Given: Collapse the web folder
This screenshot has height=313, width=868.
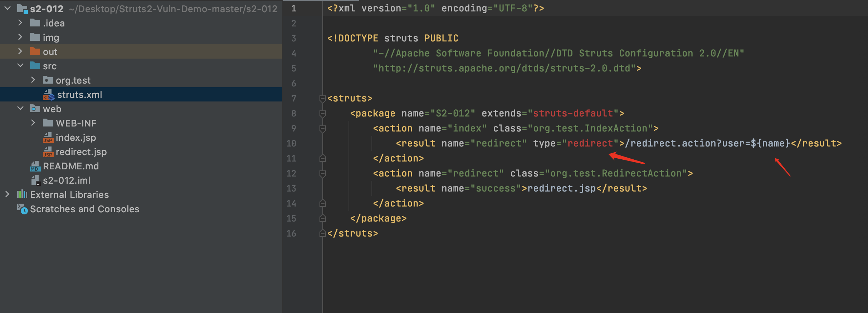Looking at the screenshot, I should [x=20, y=109].
